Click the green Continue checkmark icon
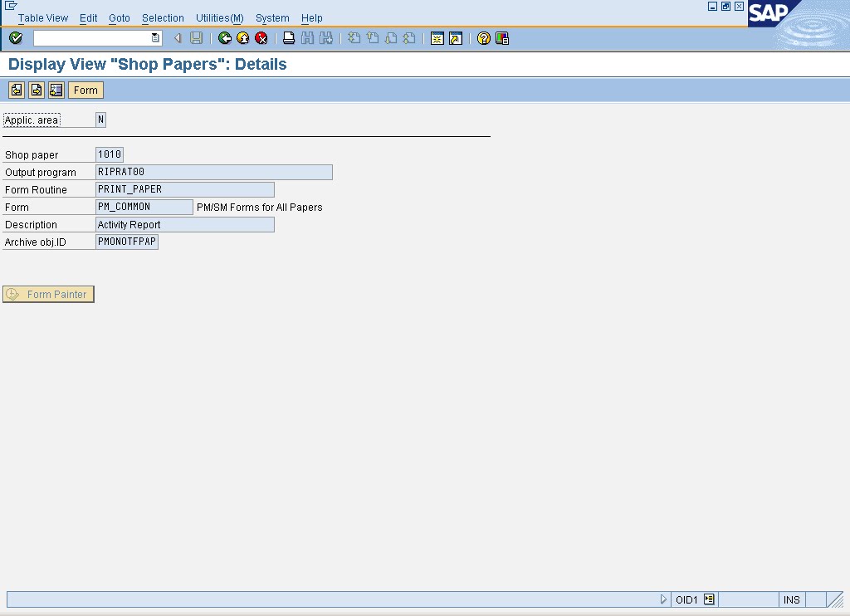The height and width of the screenshot is (616, 850). coord(15,37)
